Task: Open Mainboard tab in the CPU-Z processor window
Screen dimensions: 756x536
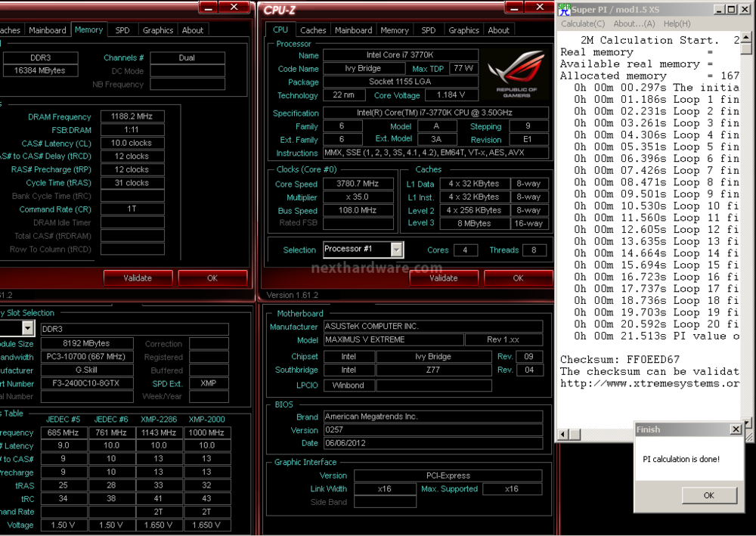Action: click(x=353, y=30)
